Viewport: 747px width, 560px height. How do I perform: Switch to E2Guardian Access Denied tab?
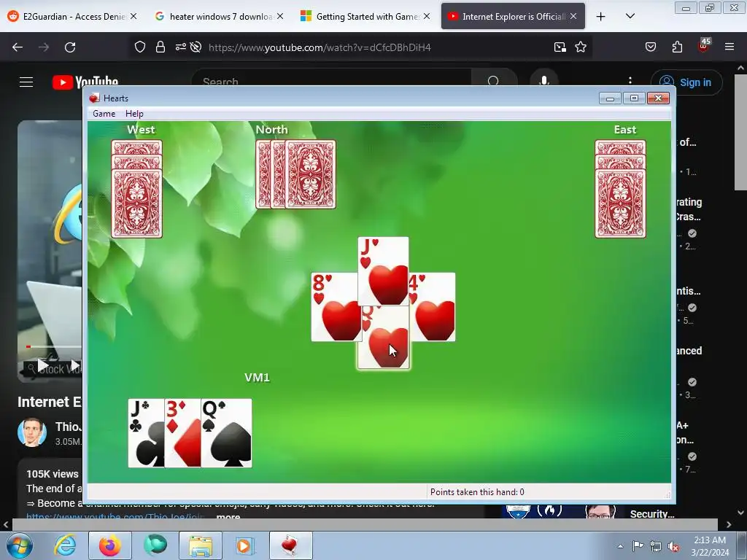(72, 16)
